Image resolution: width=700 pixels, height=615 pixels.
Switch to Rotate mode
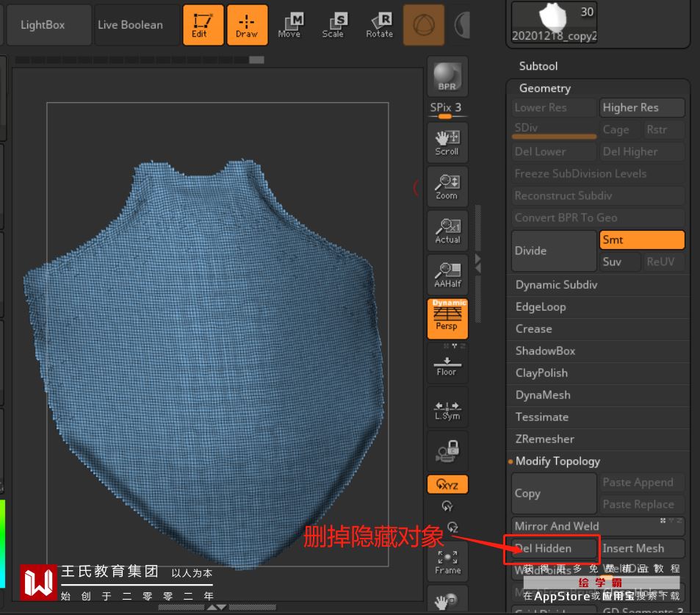(380, 25)
